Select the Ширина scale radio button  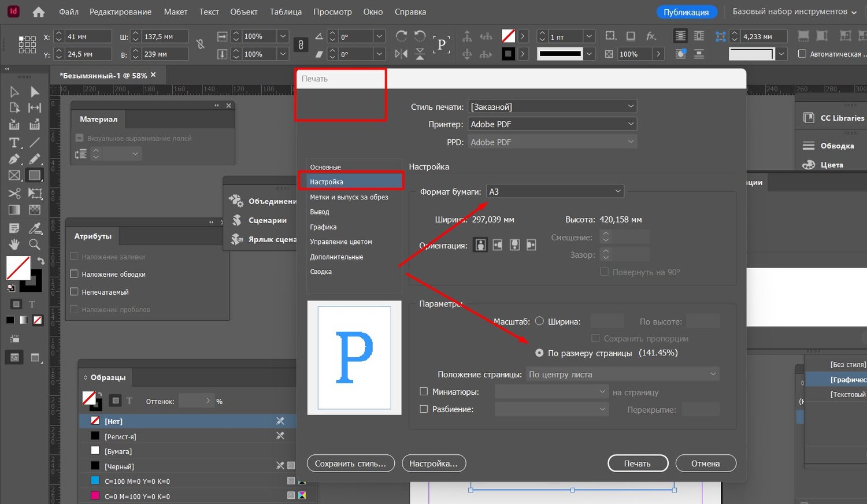(539, 321)
